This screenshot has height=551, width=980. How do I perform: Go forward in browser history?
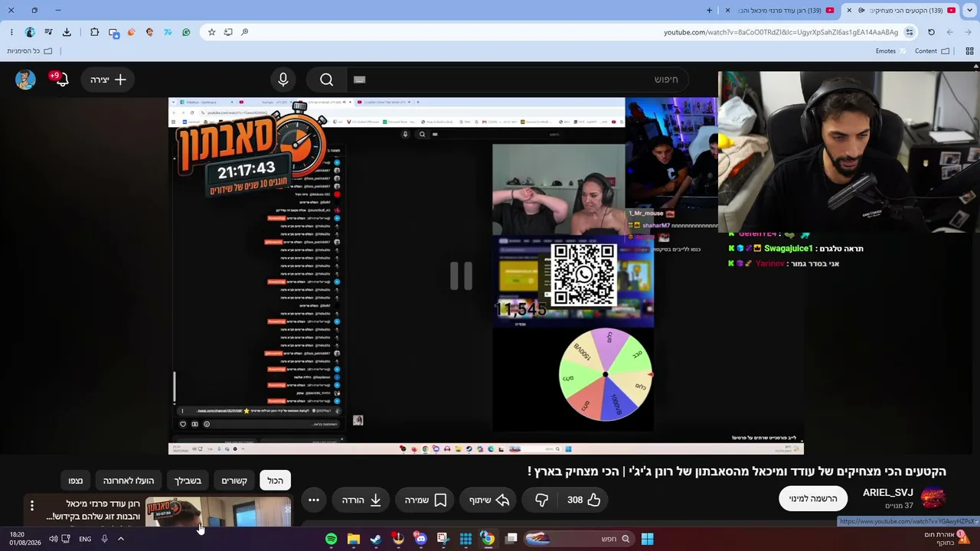point(950,32)
